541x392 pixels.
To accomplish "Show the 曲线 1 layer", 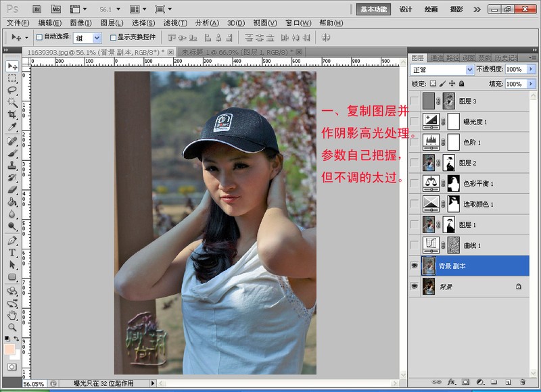I will tap(415, 243).
